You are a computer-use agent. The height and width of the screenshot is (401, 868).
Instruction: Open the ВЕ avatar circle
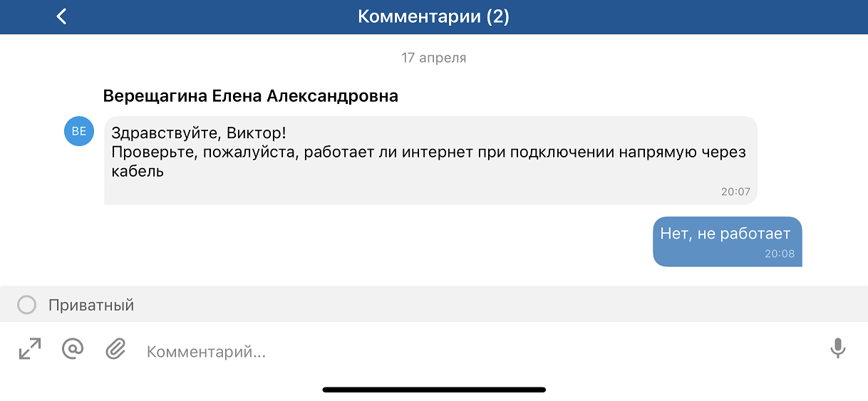click(x=79, y=131)
